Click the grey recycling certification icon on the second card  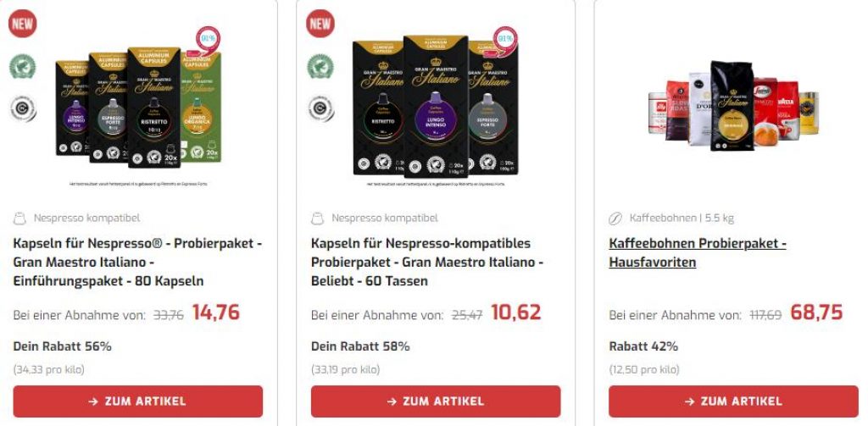click(320, 108)
